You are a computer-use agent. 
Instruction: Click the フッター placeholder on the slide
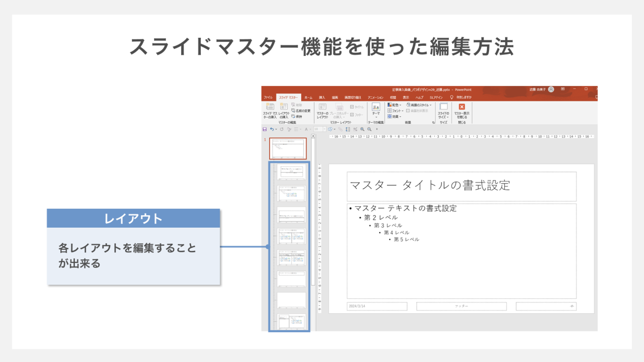(x=461, y=306)
